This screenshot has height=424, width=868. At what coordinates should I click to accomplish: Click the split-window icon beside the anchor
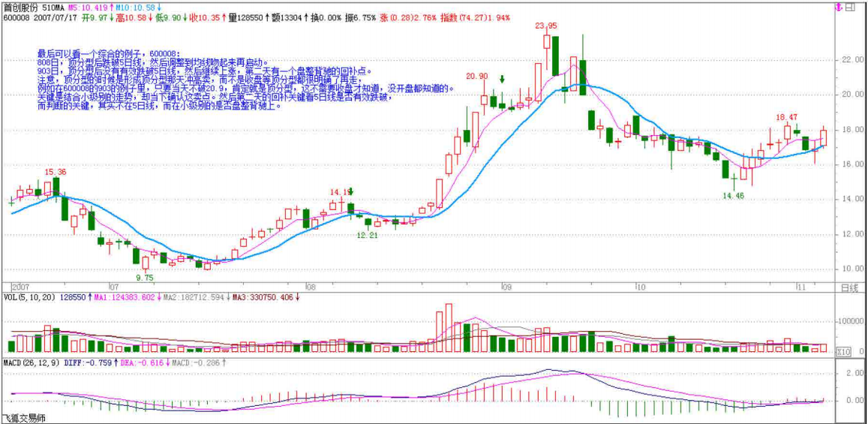(x=850, y=8)
